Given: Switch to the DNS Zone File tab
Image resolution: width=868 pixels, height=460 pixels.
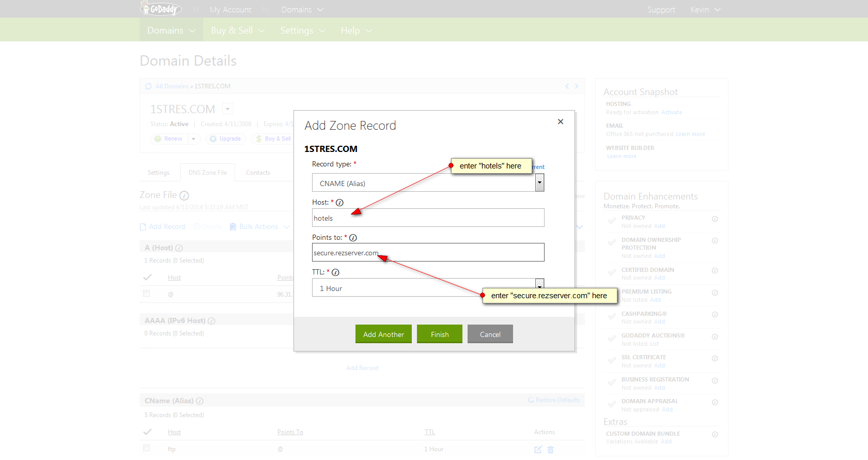Looking at the screenshot, I should pyautogui.click(x=208, y=173).
